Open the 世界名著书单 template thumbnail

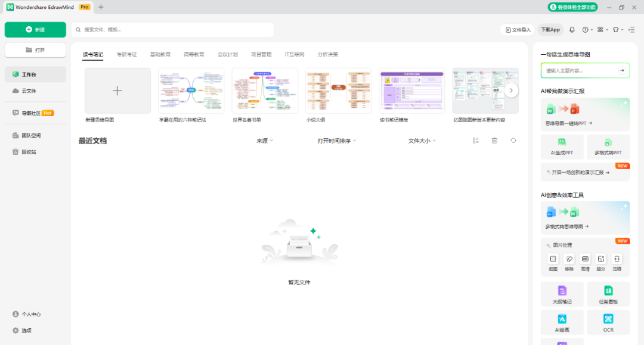click(264, 91)
